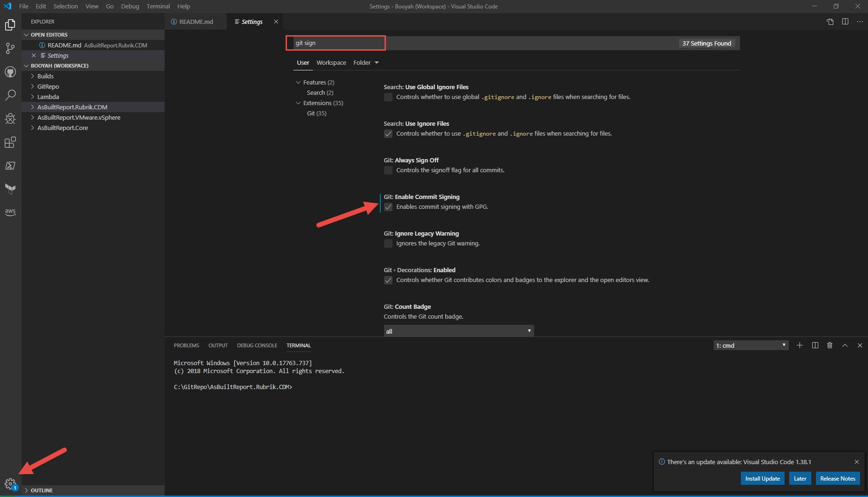Click the Manage gear icon
Viewport: 868px width, 497px height.
[10, 483]
